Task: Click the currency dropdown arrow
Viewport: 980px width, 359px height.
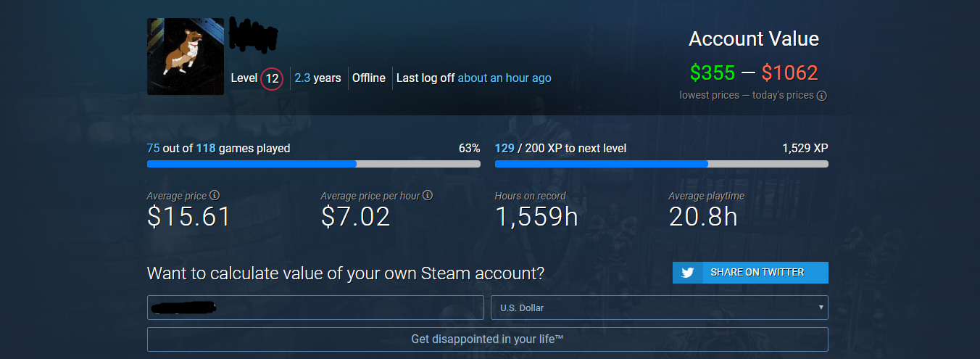Action: tap(821, 308)
